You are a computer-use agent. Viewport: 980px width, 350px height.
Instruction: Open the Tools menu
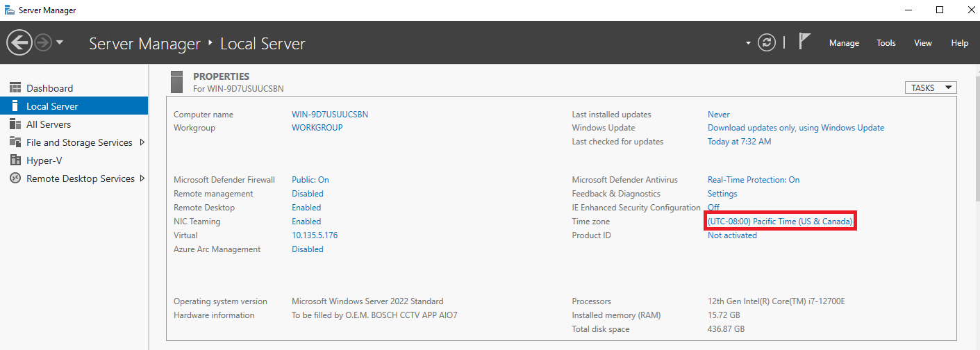tap(886, 43)
